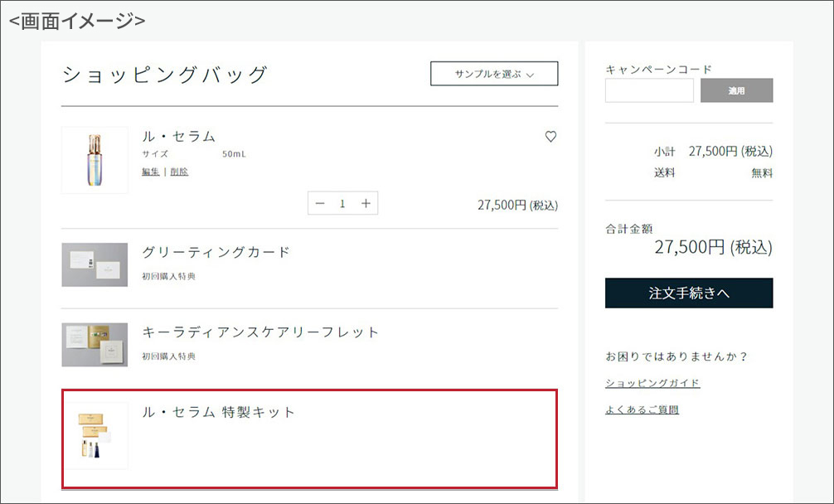
Task: Decrease ル・セラム quantity with minus button
Action: tap(320, 203)
